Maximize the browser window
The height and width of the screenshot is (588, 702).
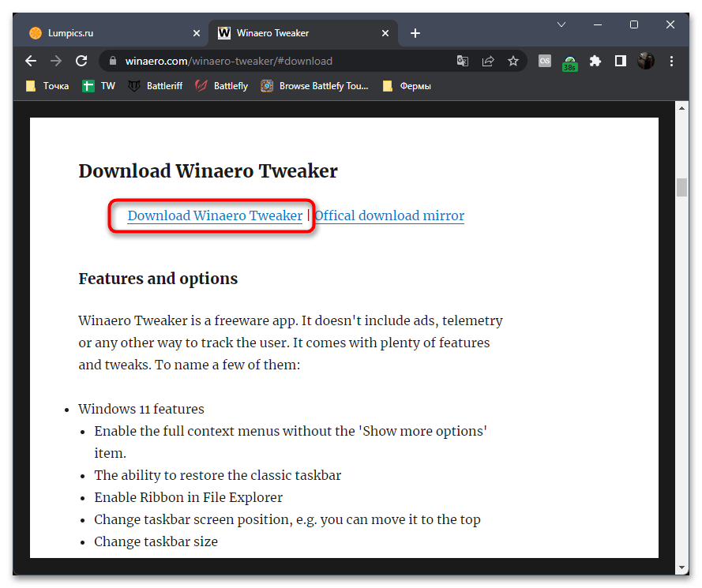pyautogui.click(x=633, y=24)
